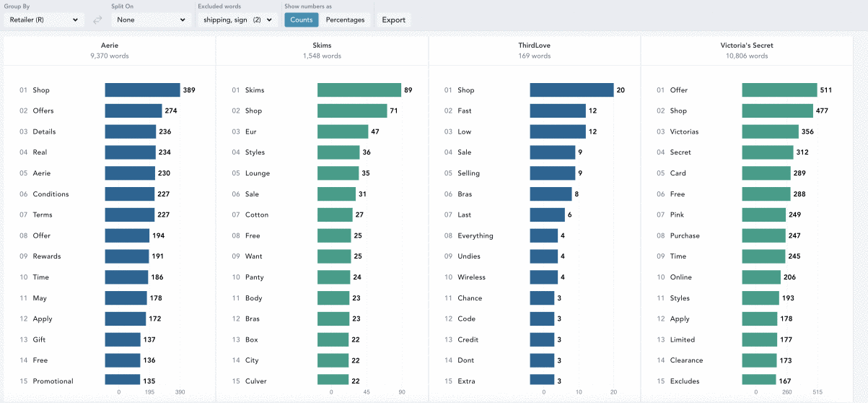This screenshot has width=868, height=403.
Task: Click Aerie's Shop bar with 389
Action: pos(142,90)
